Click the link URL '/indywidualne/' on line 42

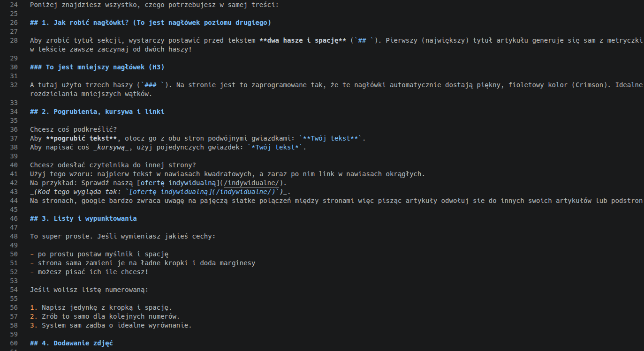(x=251, y=183)
